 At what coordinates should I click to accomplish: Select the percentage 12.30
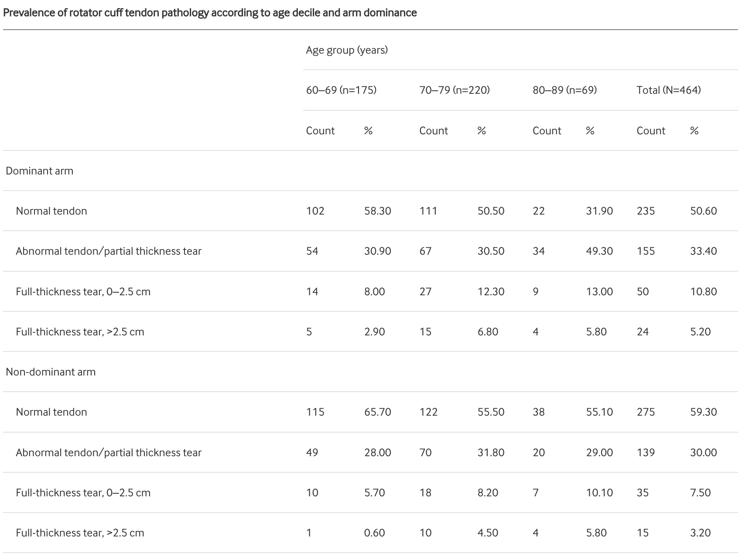click(491, 292)
